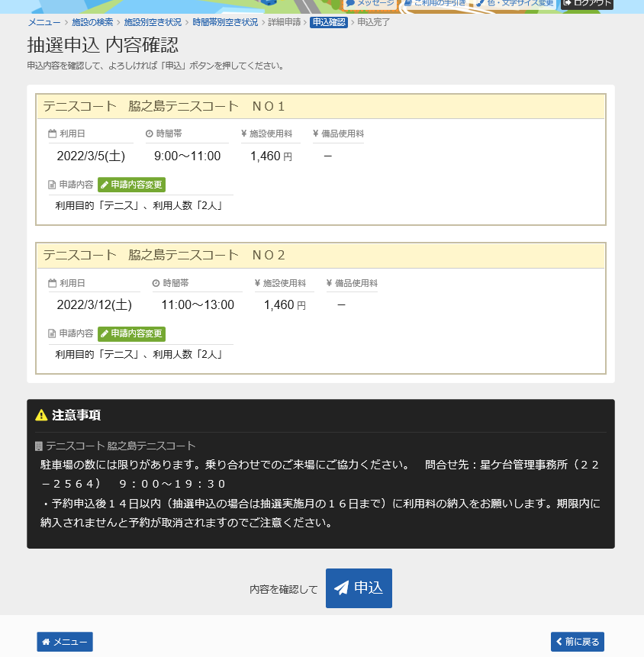Click the paper plane icon on 申込 button
Viewport: 644px width, 657px height.
pos(340,588)
